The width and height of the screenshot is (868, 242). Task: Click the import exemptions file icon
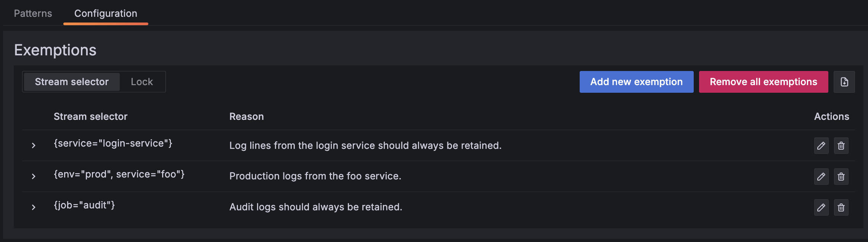click(844, 82)
